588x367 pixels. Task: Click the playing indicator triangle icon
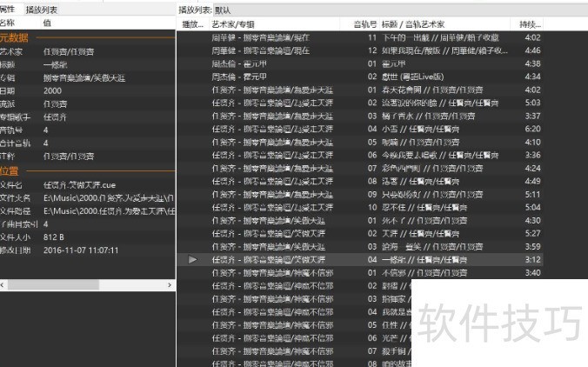[x=192, y=259]
